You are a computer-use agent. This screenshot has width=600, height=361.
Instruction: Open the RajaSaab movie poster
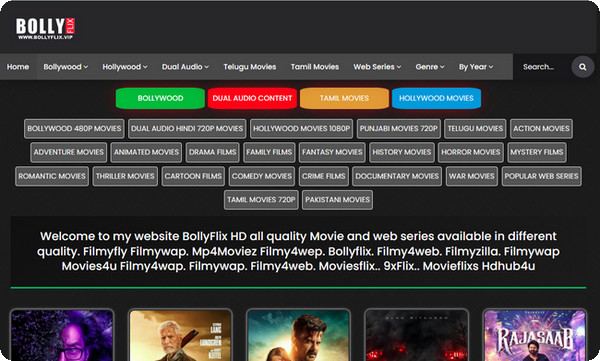[x=535, y=335]
